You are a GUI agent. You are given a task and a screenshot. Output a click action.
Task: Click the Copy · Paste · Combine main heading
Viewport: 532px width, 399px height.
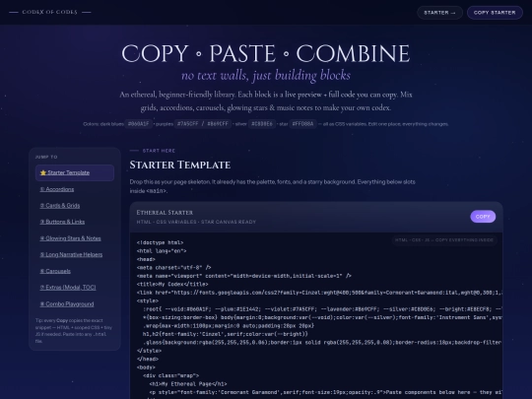[266, 53]
